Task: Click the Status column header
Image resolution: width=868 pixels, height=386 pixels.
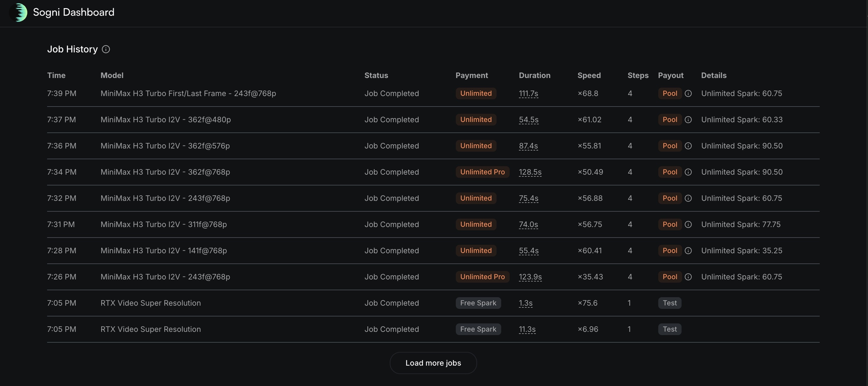Action: [x=376, y=75]
